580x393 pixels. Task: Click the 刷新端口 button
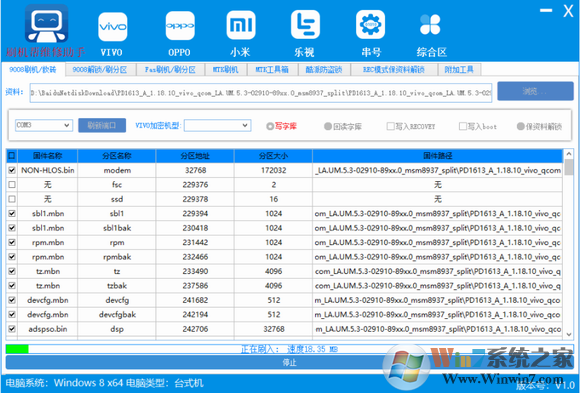[102, 125]
